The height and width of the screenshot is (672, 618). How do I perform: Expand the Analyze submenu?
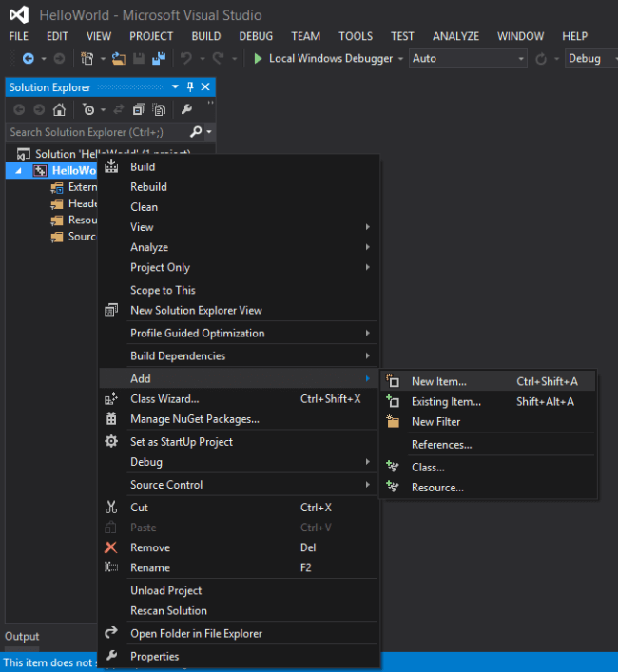coord(368,247)
